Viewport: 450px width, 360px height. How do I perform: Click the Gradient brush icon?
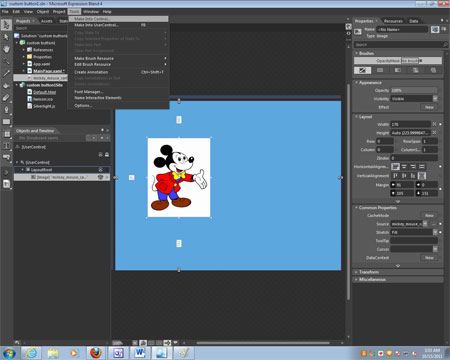[398, 70]
